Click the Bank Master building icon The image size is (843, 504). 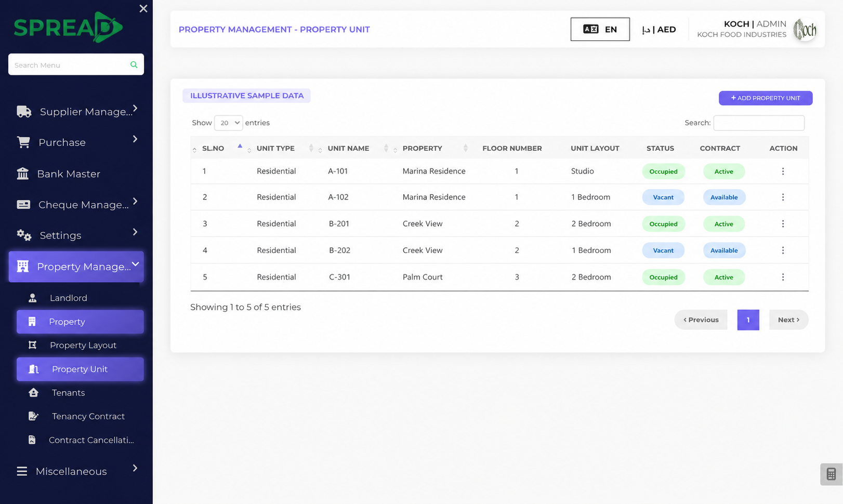pos(23,174)
